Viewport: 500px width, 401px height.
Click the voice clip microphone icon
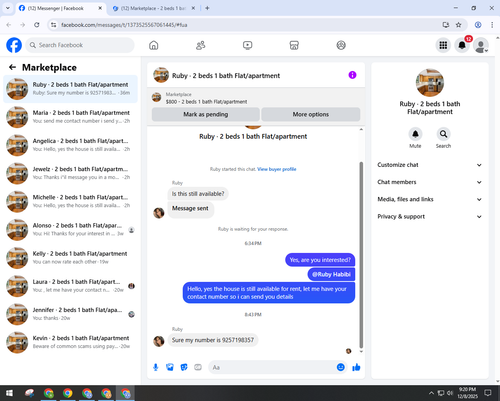tap(156, 367)
